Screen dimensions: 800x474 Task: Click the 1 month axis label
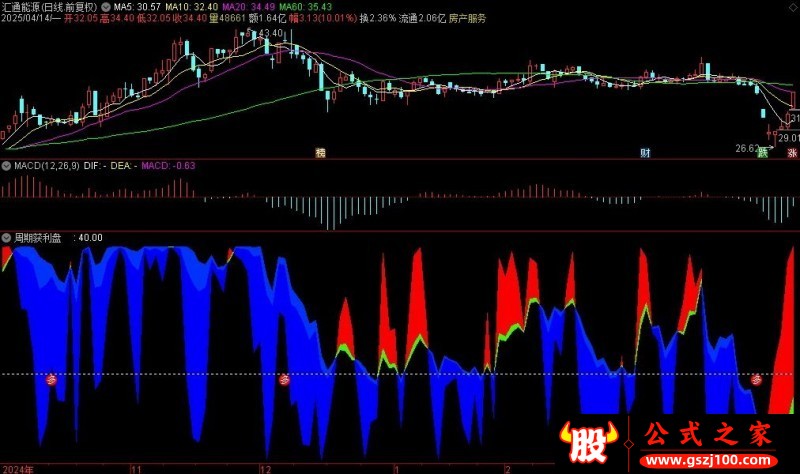[x=396, y=469]
